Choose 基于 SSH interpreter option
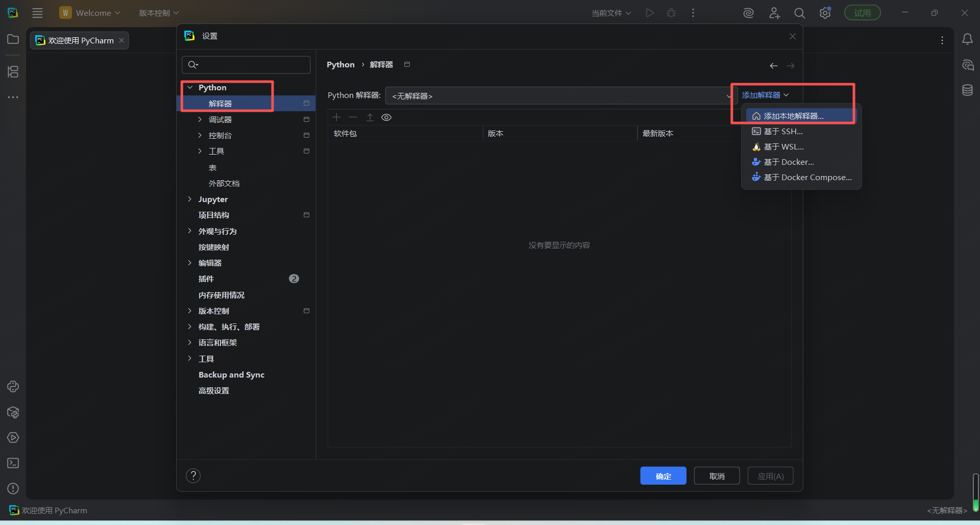980x525 pixels. (801, 131)
